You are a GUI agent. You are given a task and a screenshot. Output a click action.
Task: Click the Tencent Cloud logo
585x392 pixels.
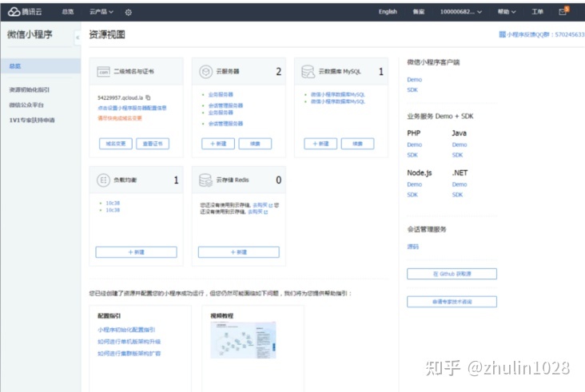point(25,12)
